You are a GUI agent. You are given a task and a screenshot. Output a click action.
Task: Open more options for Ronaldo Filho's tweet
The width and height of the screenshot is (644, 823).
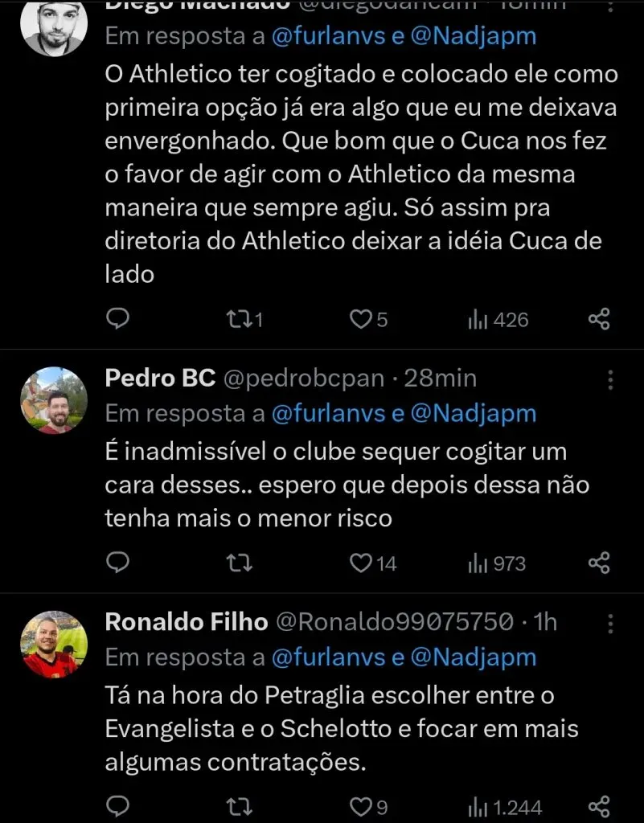[x=610, y=624]
